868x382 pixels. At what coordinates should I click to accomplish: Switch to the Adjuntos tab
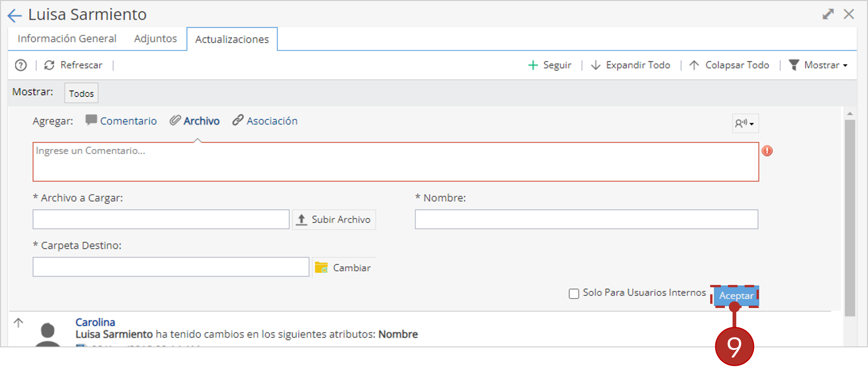155,39
